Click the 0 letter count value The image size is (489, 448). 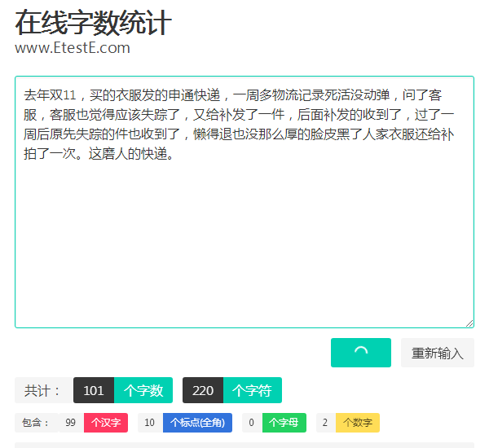(x=252, y=423)
